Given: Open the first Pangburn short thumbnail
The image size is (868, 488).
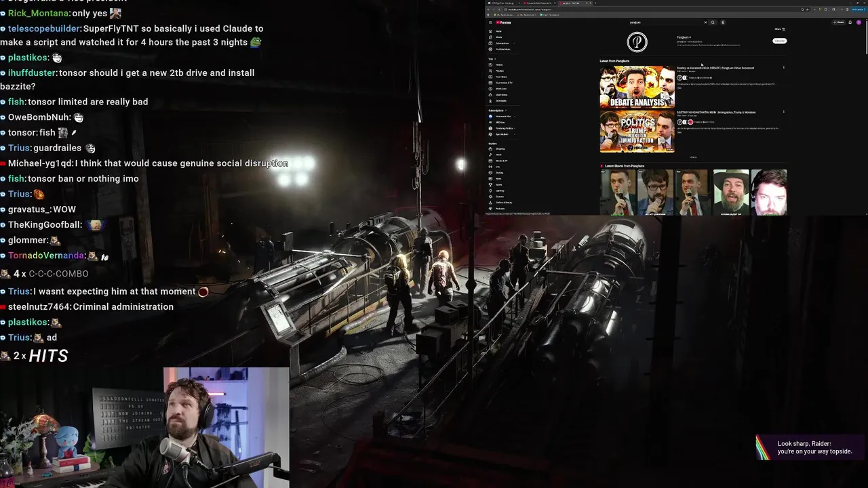Looking at the screenshot, I should click(618, 192).
